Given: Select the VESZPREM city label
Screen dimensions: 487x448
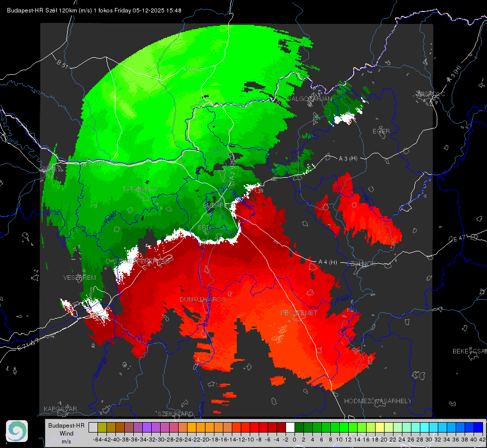Looking at the screenshot, I should [x=80, y=277].
